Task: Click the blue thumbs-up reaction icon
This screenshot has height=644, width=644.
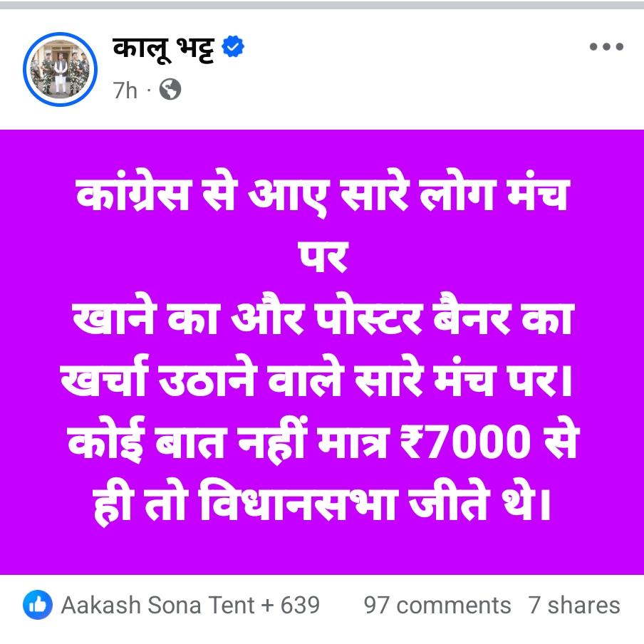Action: 38,605
